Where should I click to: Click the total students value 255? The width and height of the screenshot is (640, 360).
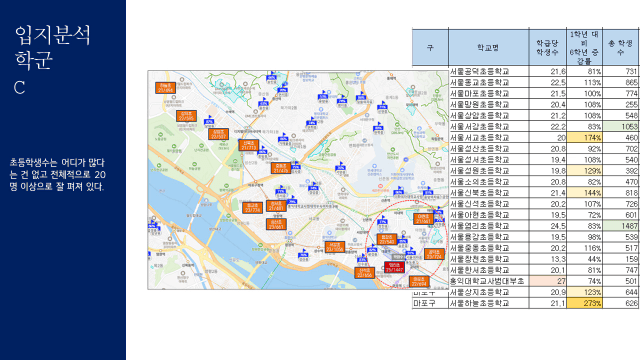tap(621, 104)
